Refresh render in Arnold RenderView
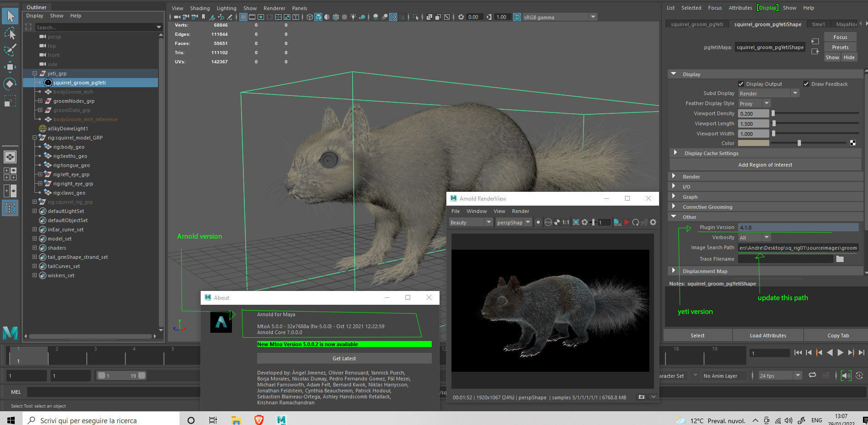This screenshot has height=425, width=868. coord(635,222)
